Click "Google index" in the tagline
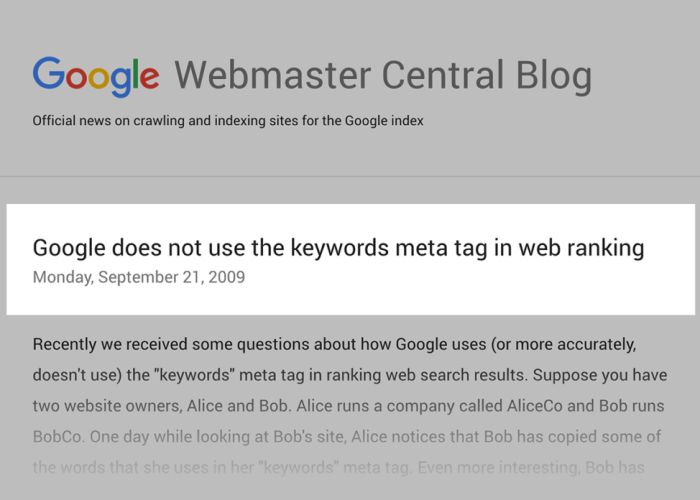The width and height of the screenshot is (700, 500). [384, 121]
